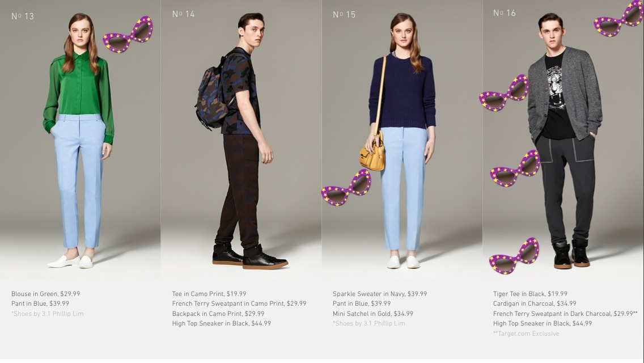Select the sunglasses sticker in the No 16 top corner

(618, 19)
